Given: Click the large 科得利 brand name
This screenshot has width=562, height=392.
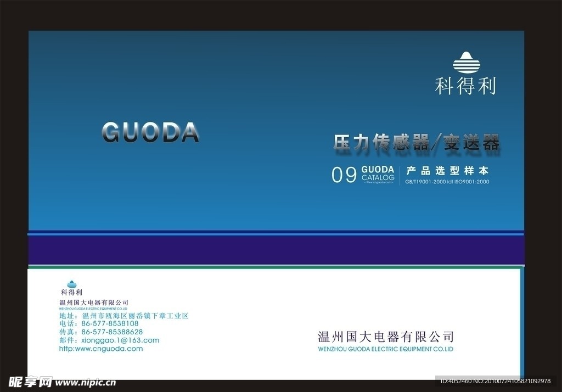Looking at the screenshot, I should pyautogui.click(x=465, y=86).
